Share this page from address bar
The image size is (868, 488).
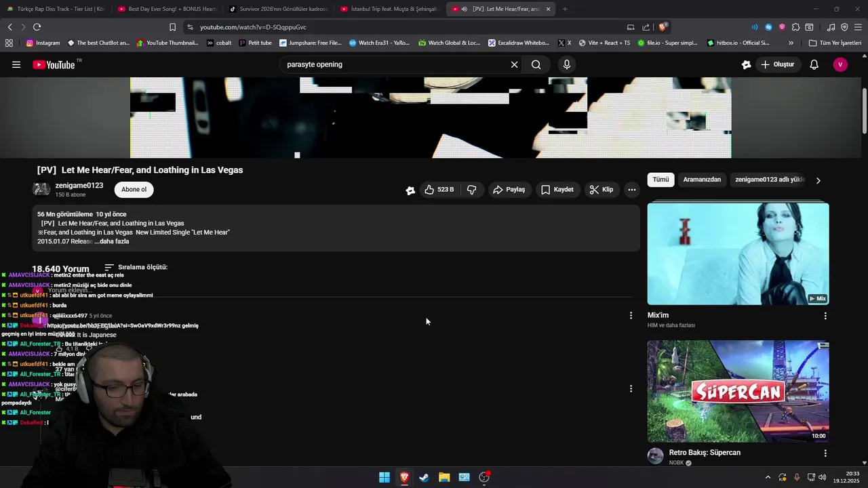point(646,27)
